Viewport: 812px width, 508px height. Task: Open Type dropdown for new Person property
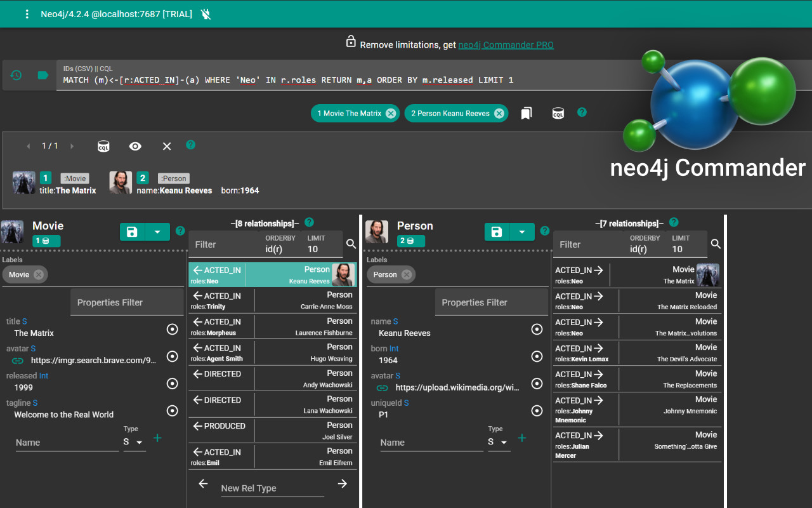pos(499,442)
